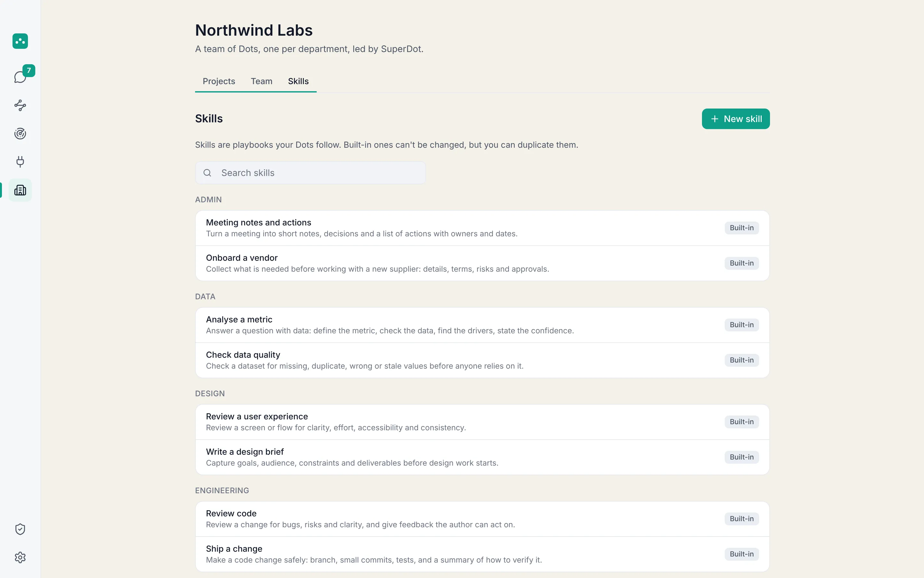Click Built-in badge on Meeting notes row

pos(741,228)
